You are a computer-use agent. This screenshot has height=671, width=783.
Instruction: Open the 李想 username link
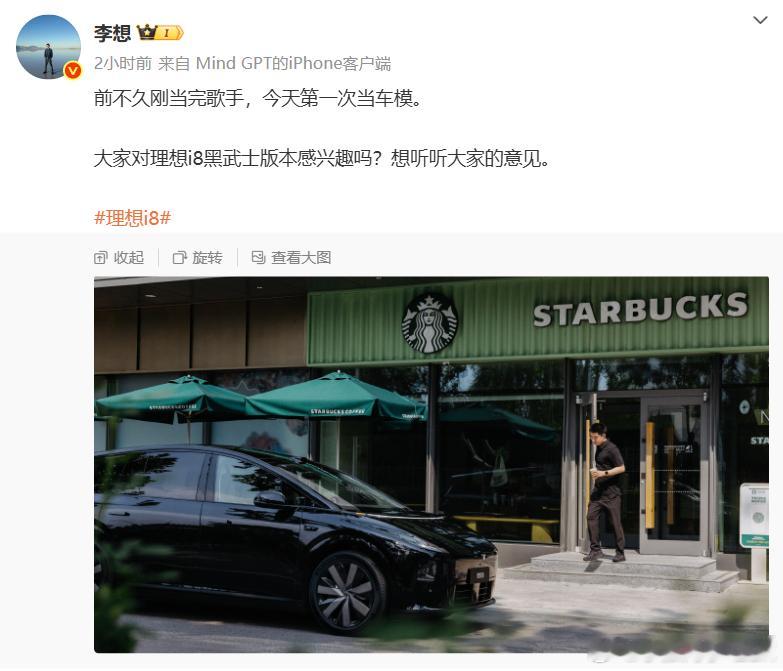[112, 33]
